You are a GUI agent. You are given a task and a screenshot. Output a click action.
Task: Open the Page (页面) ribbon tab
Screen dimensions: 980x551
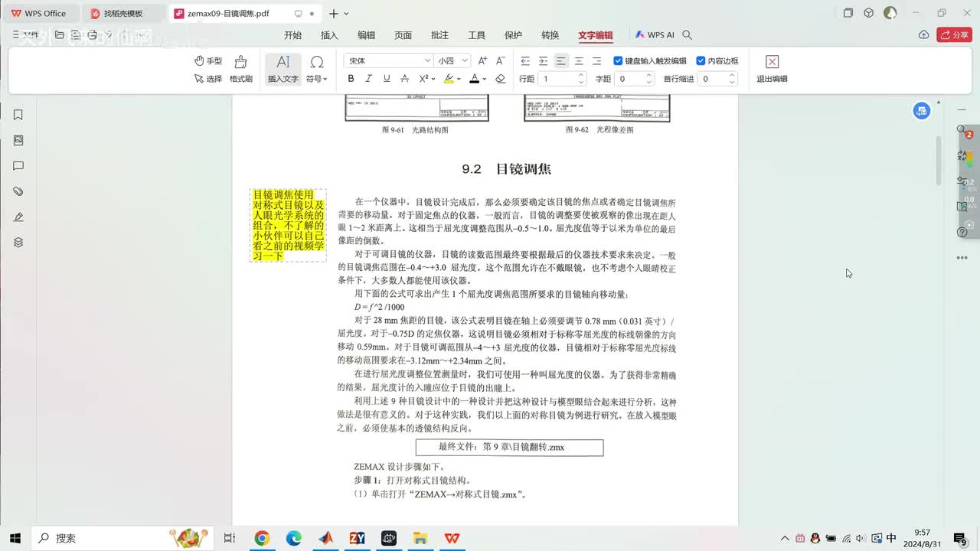(x=403, y=35)
